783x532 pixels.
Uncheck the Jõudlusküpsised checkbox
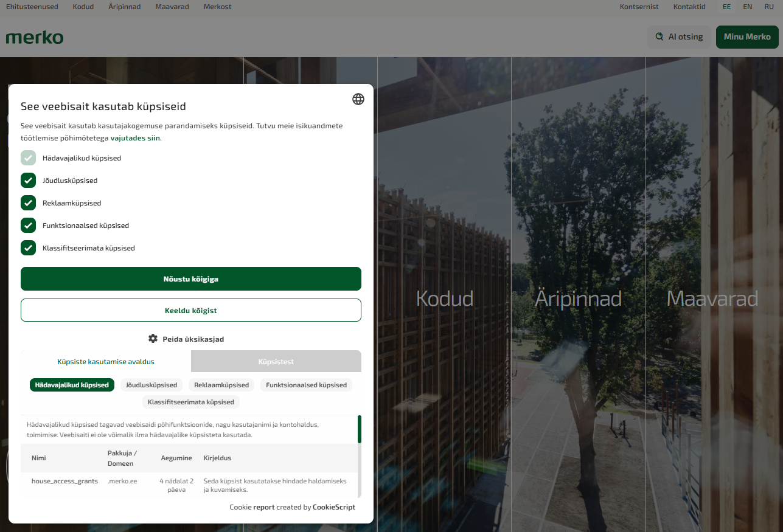pos(28,181)
